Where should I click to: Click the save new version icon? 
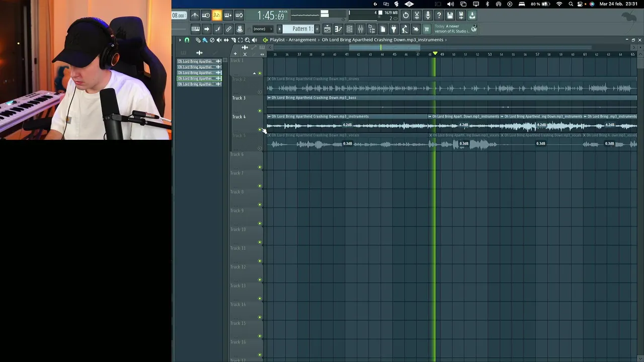(461, 16)
